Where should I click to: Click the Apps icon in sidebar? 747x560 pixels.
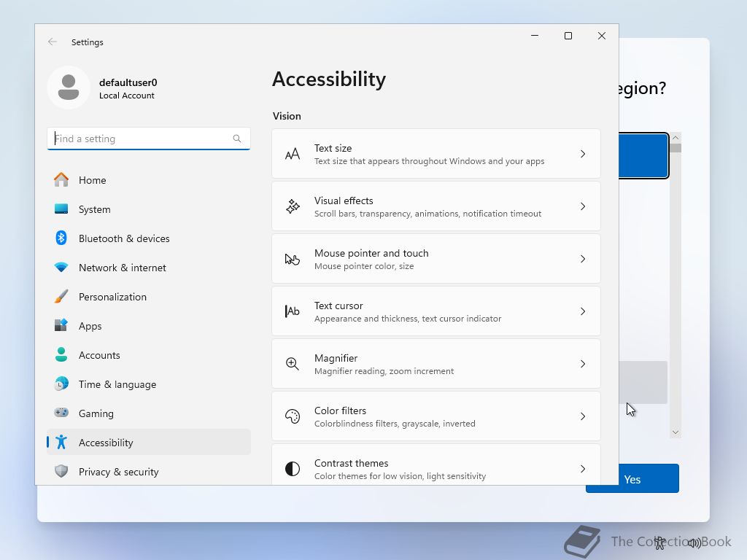[61, 326]
